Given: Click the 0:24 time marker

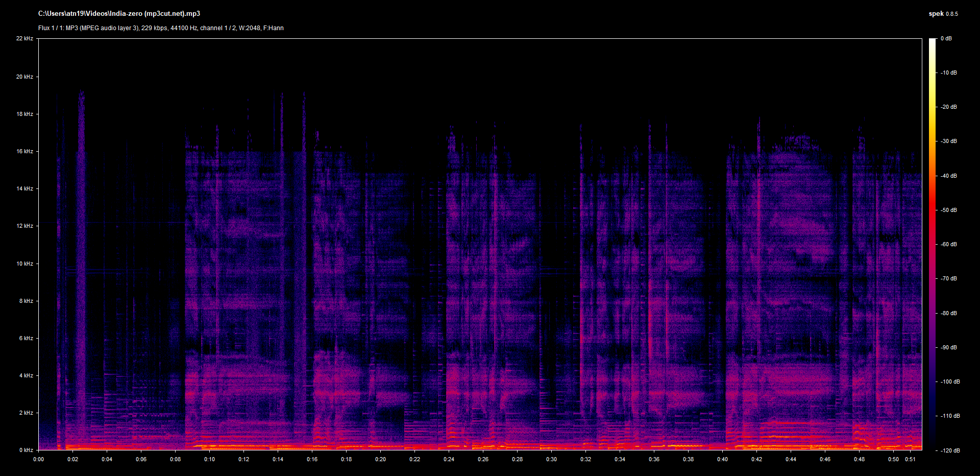Looking at the screenshot, I should click(x=449, y=459).
